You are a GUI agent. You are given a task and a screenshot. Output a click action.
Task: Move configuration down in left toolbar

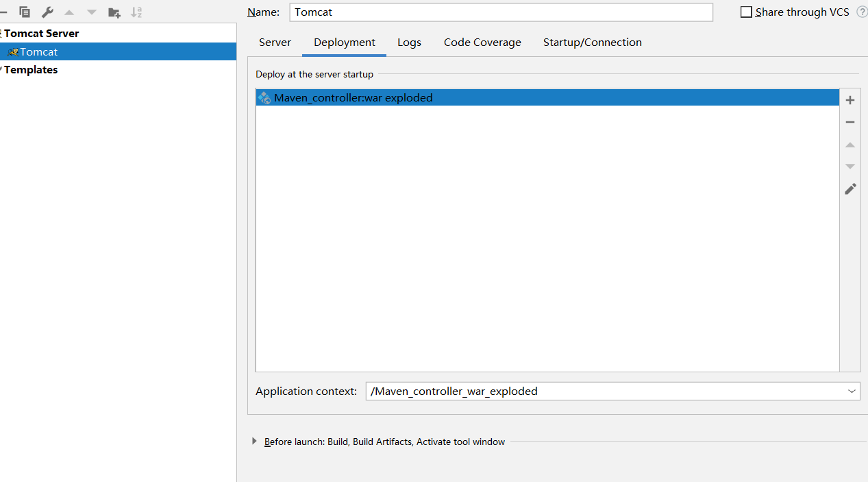(92, 12)
